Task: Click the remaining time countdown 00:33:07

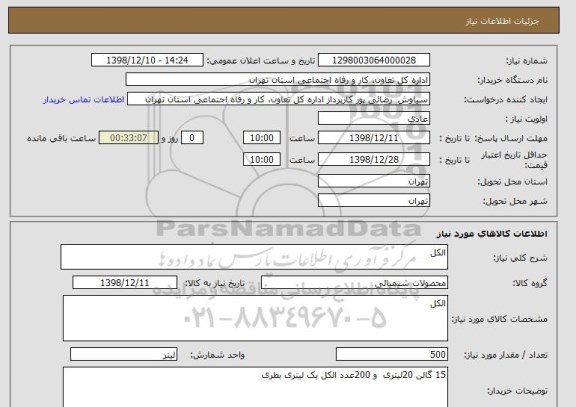Action: (x=129, y=138)
